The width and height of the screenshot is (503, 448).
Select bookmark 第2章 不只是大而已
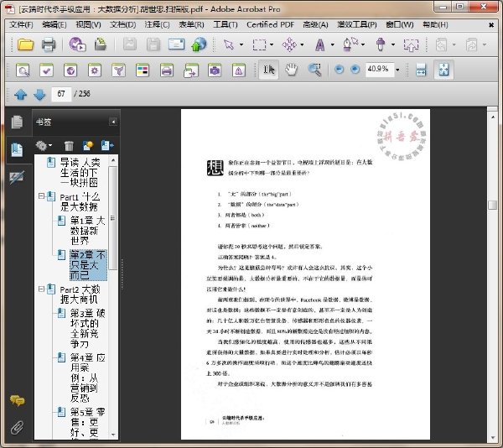88,265
